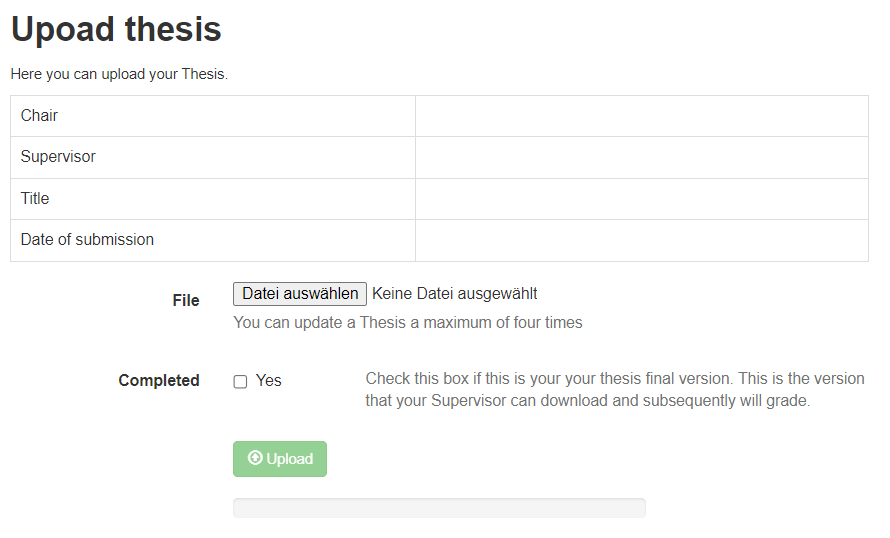The width and height of the screenshot is (890, 538).
Task: Click the 'Keine Datei ausgewählt' file status text
Action: [x=455, y=294]
